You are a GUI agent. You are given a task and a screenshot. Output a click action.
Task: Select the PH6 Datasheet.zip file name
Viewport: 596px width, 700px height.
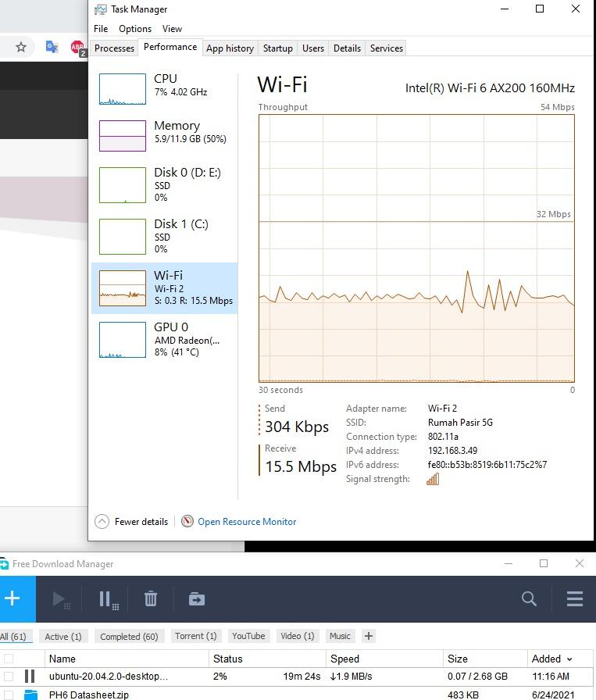[x=89, y=695]
